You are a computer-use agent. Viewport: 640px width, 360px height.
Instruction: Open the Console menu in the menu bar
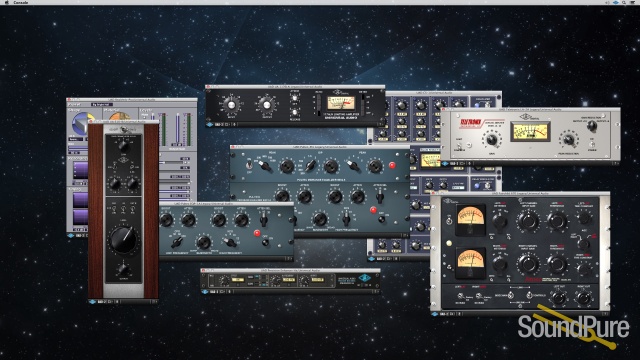[x=21, y=2]
